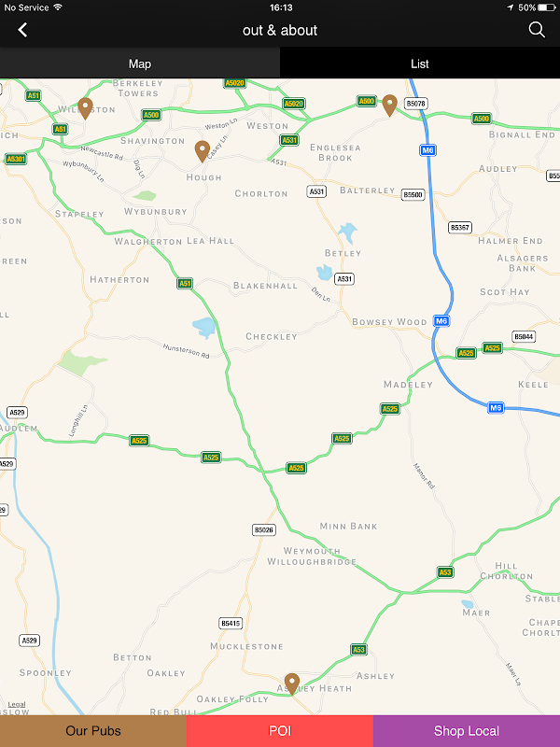Tap the Checkley place label
Viewport: 560px width, 747px height.
point(272,337)
